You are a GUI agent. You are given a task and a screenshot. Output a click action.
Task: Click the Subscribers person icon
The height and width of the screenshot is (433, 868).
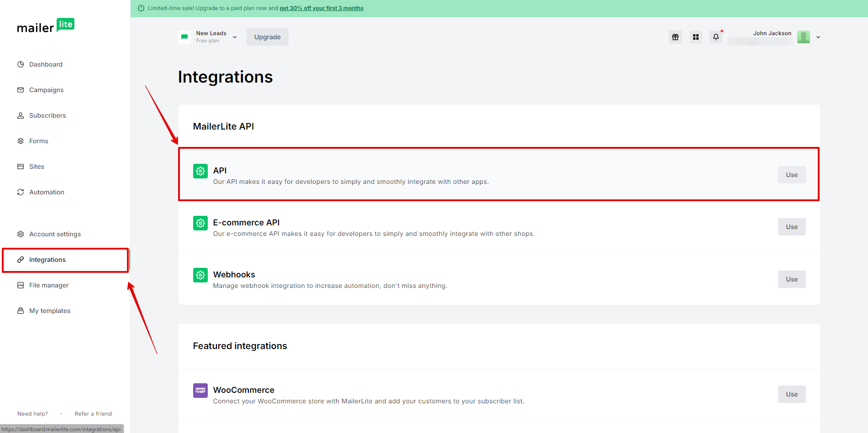tap(21, 115)
